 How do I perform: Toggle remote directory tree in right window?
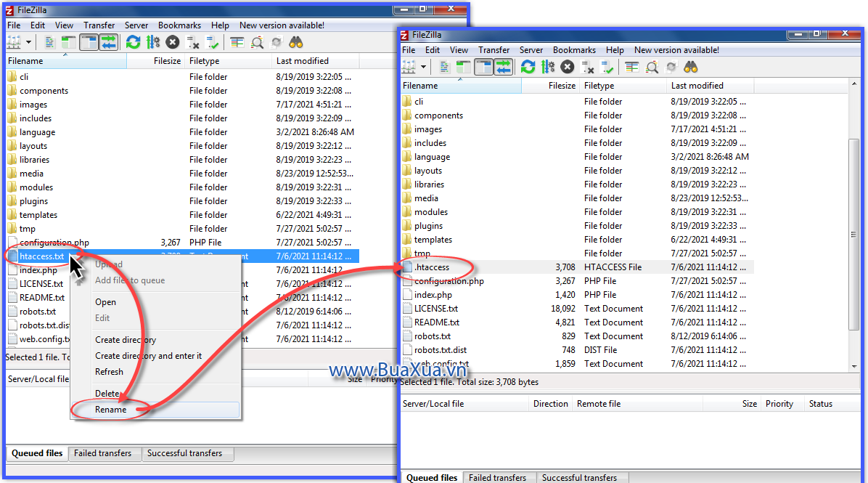[483, 67]
